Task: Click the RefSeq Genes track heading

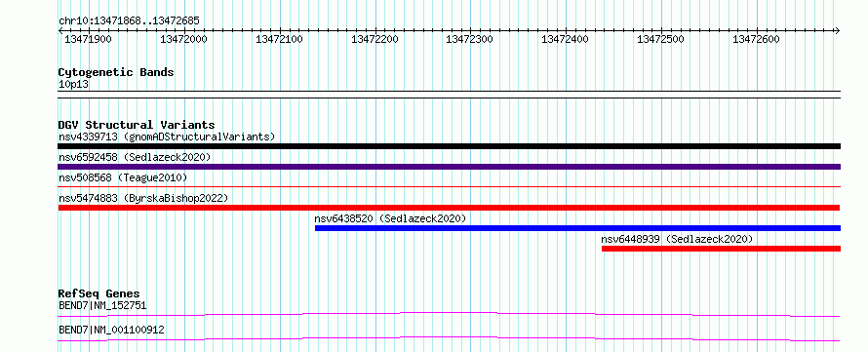Action: pos(99,293)
